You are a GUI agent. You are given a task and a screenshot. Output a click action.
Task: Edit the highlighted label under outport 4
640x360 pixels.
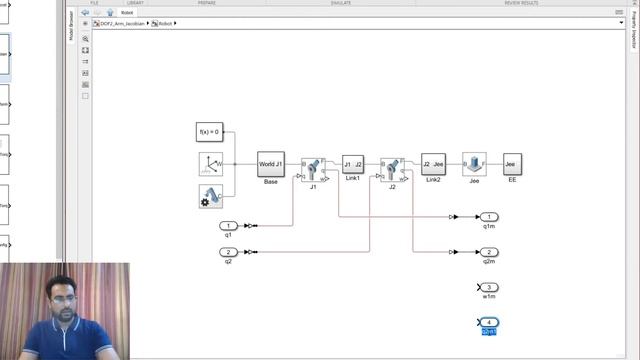[489, 332]
